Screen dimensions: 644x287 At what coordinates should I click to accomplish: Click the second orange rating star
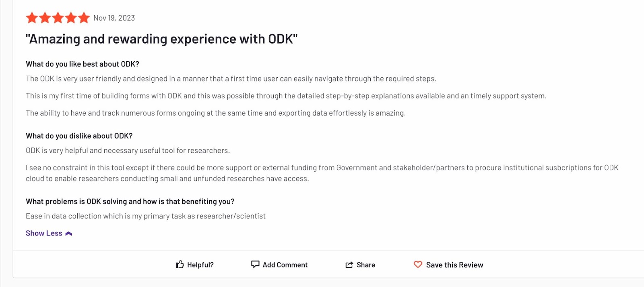point(45,18)
